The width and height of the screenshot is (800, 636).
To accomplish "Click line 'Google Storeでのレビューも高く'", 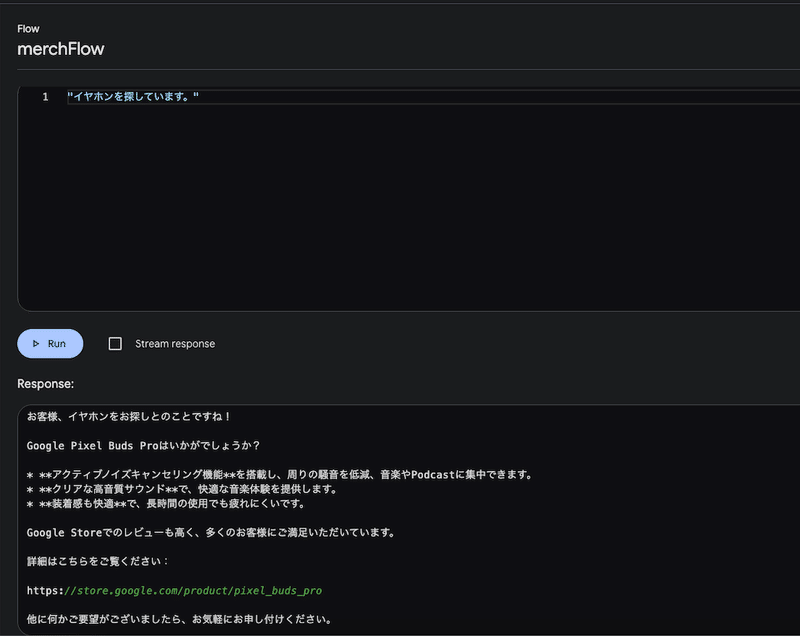I will 211,533.
